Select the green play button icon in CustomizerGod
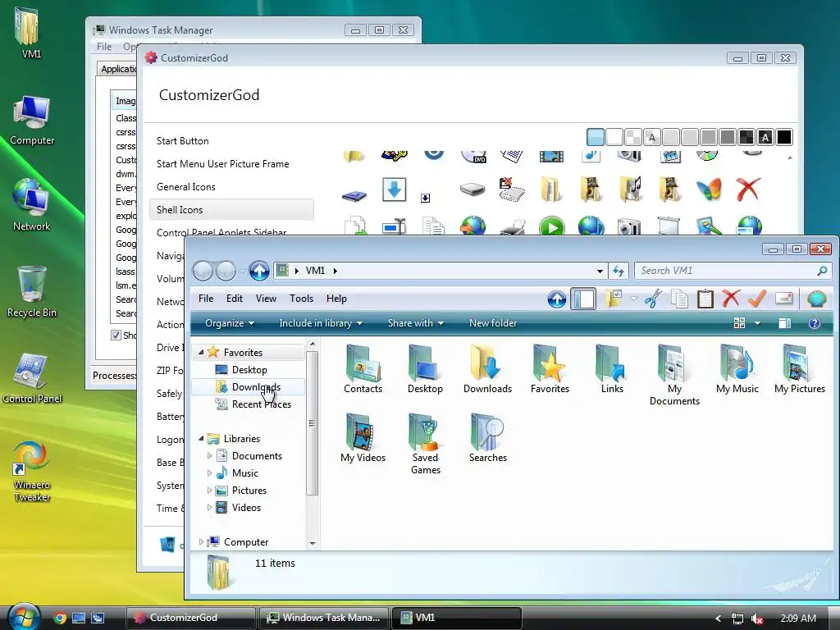 552,226
